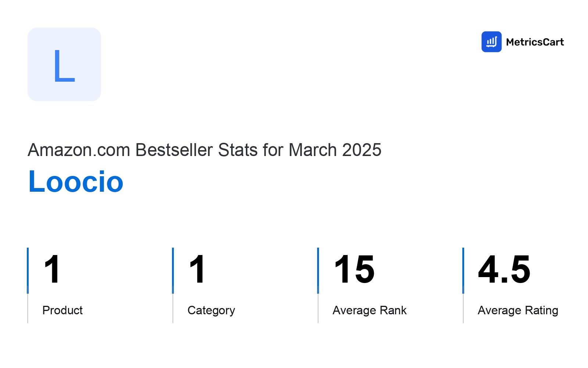Click the blue accent bar beside Average Rating
This screenshot has height=368, width=588.
[463, 270]
